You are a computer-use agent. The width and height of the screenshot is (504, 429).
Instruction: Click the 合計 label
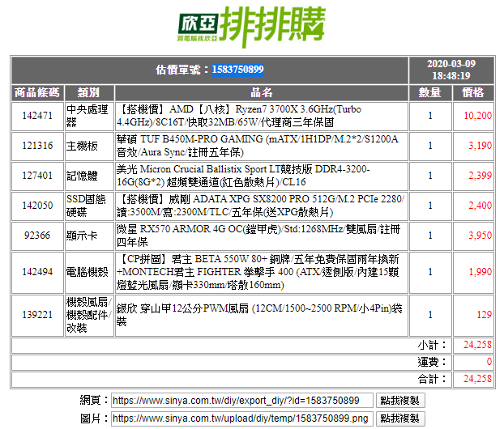point(433,380)
